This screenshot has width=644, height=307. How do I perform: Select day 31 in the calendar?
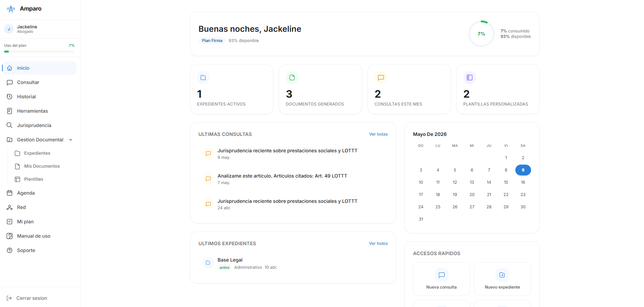coord(421,219)
